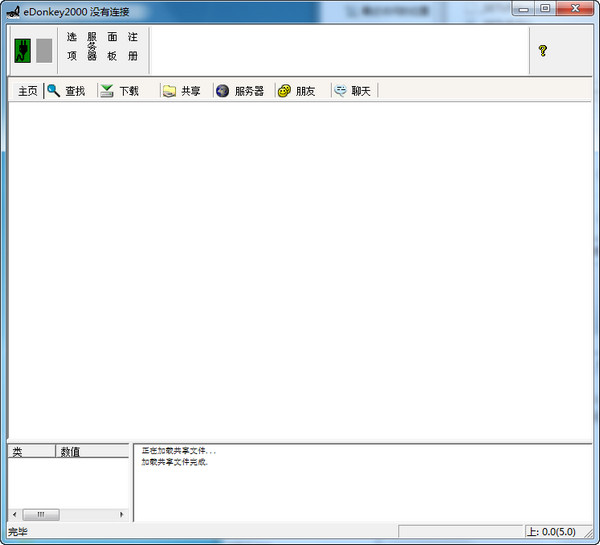
Task: Click the log message text area
Action: [x=360, y=485]
